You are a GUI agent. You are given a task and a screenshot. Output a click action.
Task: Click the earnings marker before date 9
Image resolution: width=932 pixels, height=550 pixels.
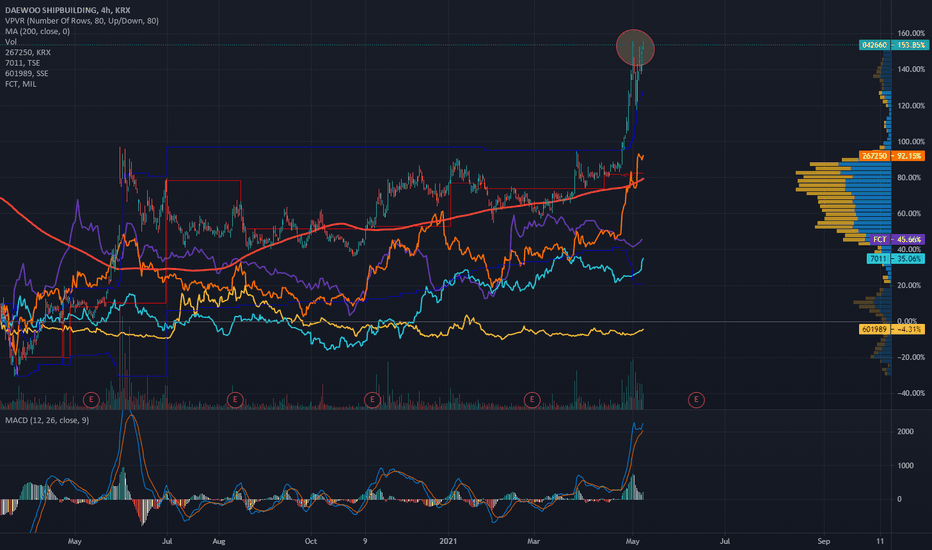tap(372, 400)
